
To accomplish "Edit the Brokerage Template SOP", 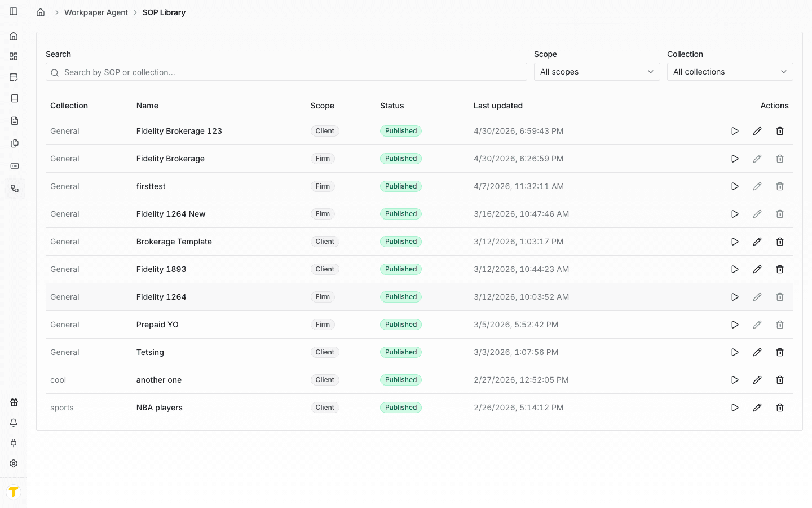I will (757, 242).
